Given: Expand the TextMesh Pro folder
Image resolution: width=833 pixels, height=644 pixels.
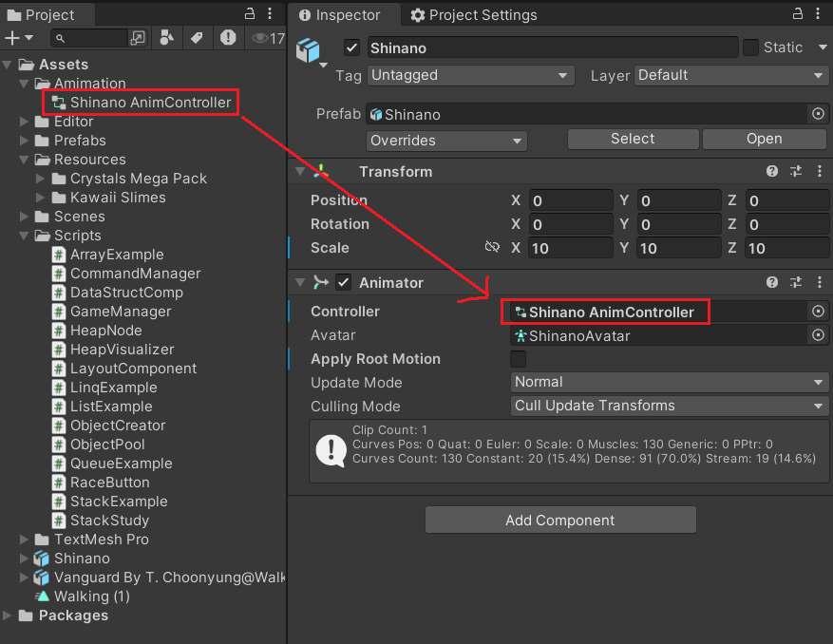Looking at the screenshot, I should [24, 540].
